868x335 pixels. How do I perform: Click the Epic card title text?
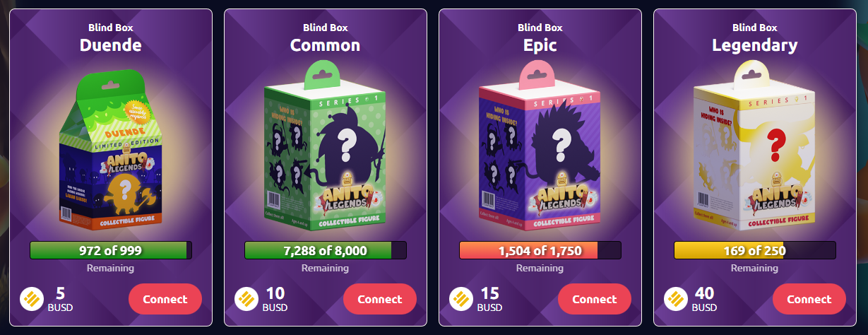pyautogui.click(x=540, y=45)
